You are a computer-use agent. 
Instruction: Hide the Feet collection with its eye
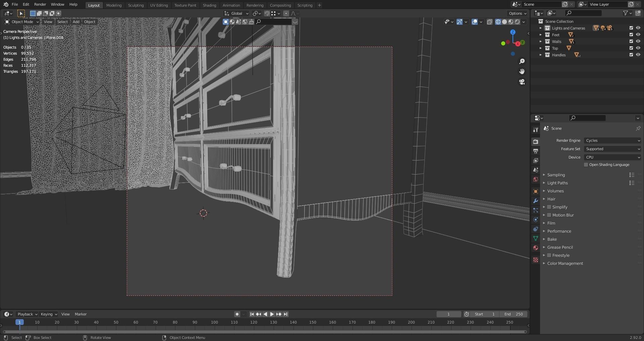point(638,35)
